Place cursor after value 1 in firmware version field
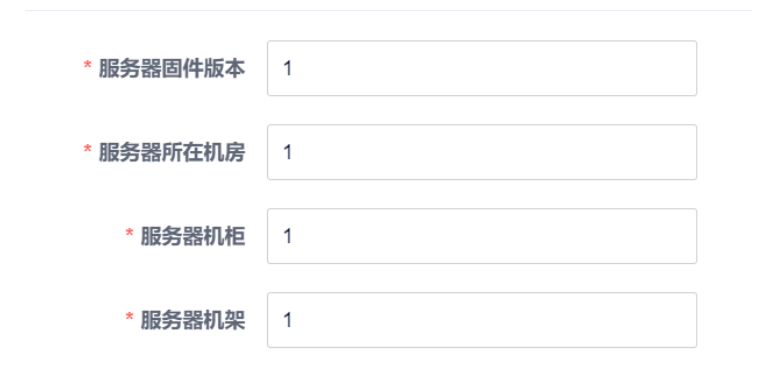This screenshot has width=760, height=368. 293,68
